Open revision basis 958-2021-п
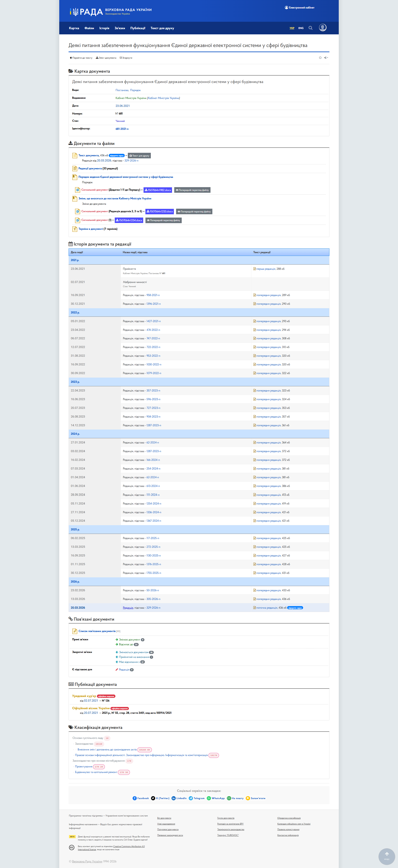398x868 pixels. tap(153, 295)
